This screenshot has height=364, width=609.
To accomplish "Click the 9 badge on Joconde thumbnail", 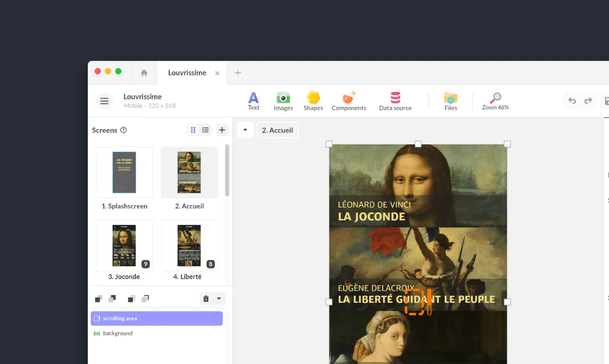I will [146, 264].
